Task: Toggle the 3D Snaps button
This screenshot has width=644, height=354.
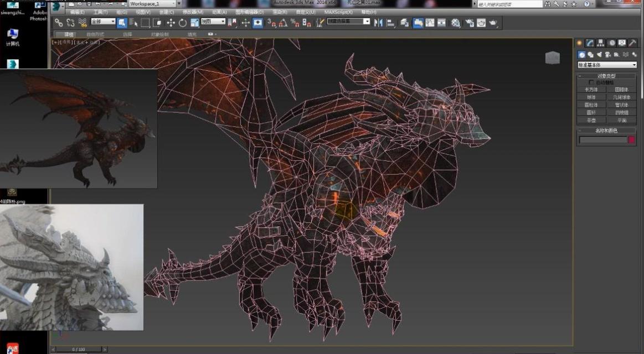Action: point(271,23)
